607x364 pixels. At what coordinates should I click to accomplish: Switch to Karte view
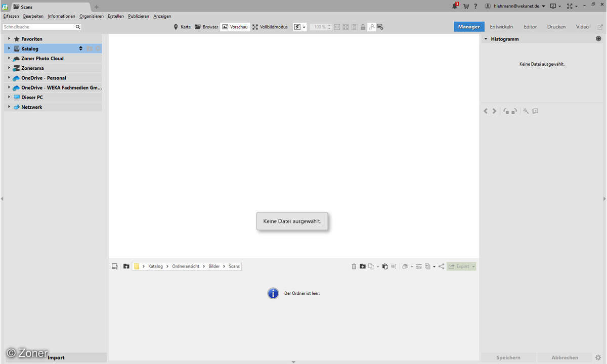pos(182,27)
